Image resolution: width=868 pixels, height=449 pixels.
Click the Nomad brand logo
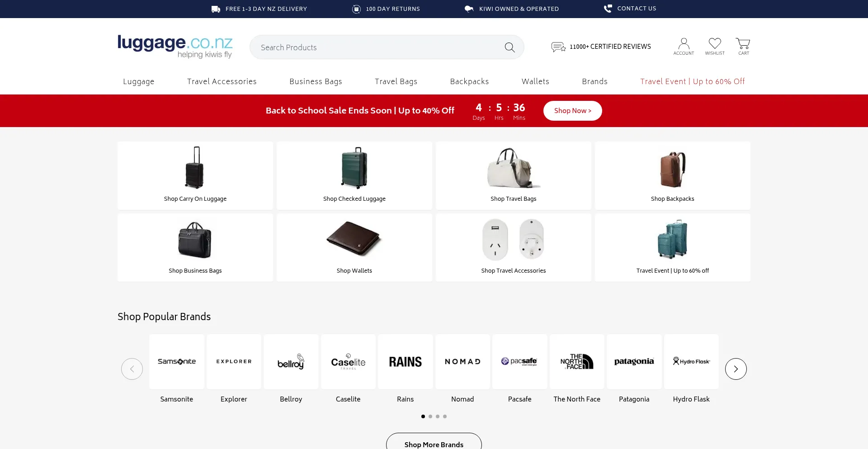pyautogui.click(x=462, y=361)
